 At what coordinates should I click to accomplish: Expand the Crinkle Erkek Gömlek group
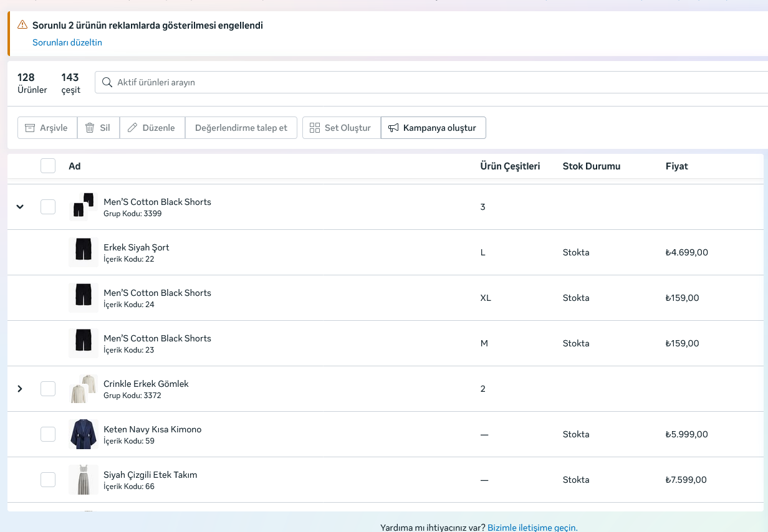(20, 389)
